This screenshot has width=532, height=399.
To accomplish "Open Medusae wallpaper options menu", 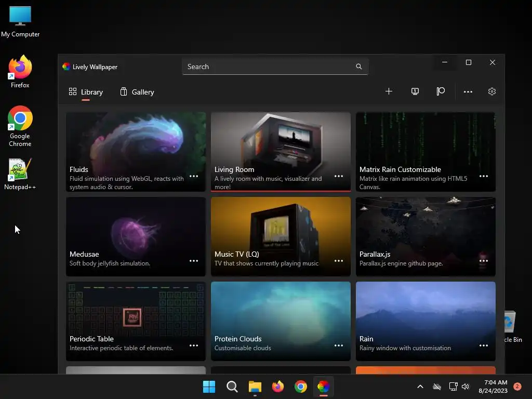I will click(x=194, y=261).
